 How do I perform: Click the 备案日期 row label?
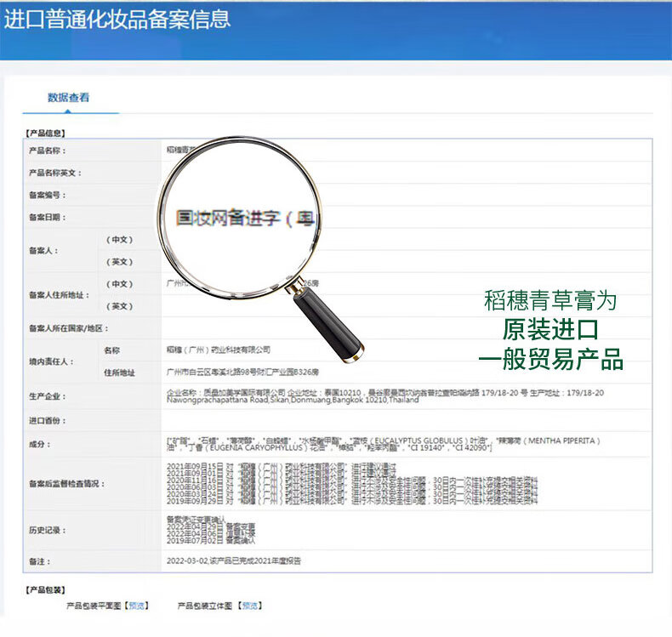(x=48, y=217)
